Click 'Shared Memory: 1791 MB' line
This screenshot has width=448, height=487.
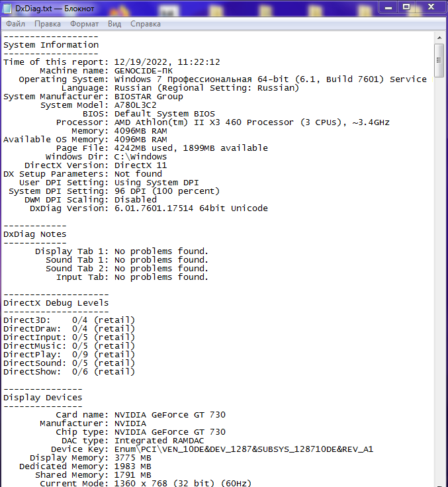point(93,475)
